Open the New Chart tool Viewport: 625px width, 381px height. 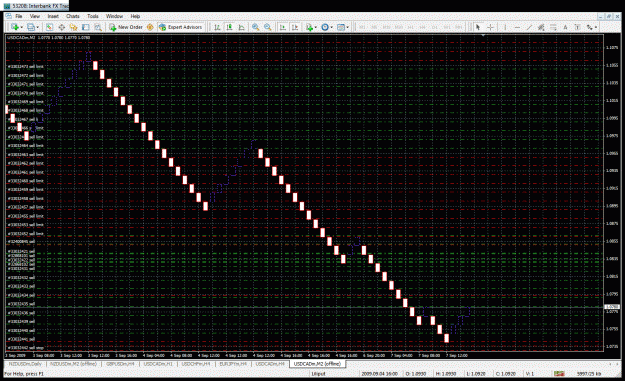click(x=15, y=27)
